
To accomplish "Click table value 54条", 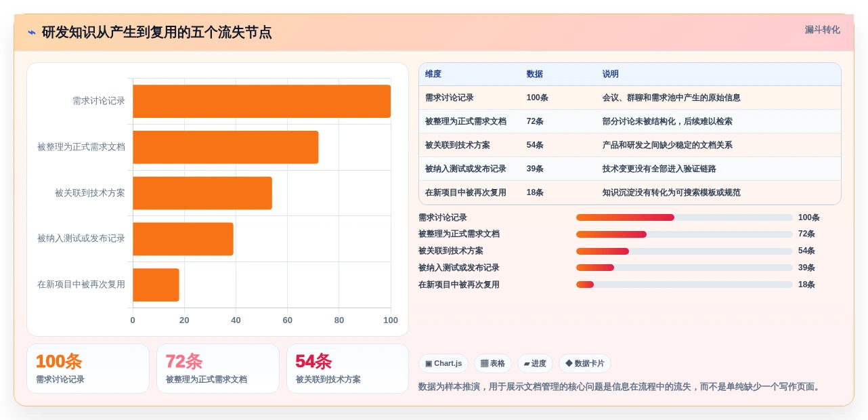I will 535,145.
